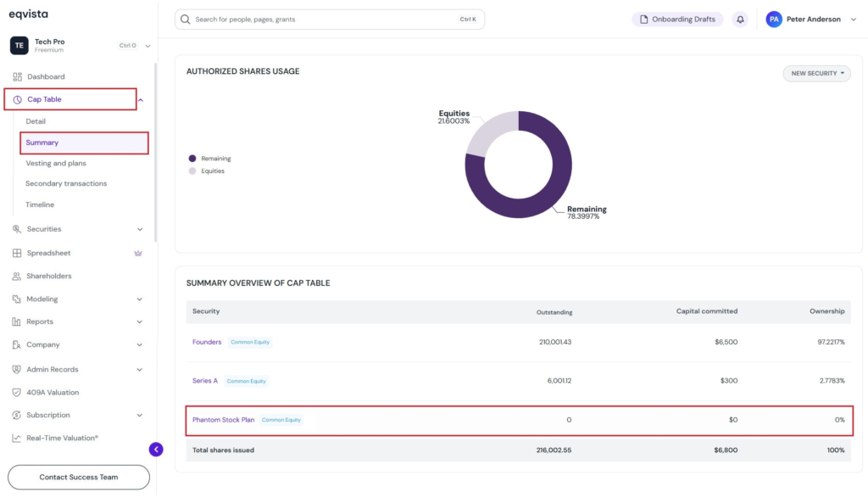
Task: Click the PA user avatar
Action: (774, 20)
